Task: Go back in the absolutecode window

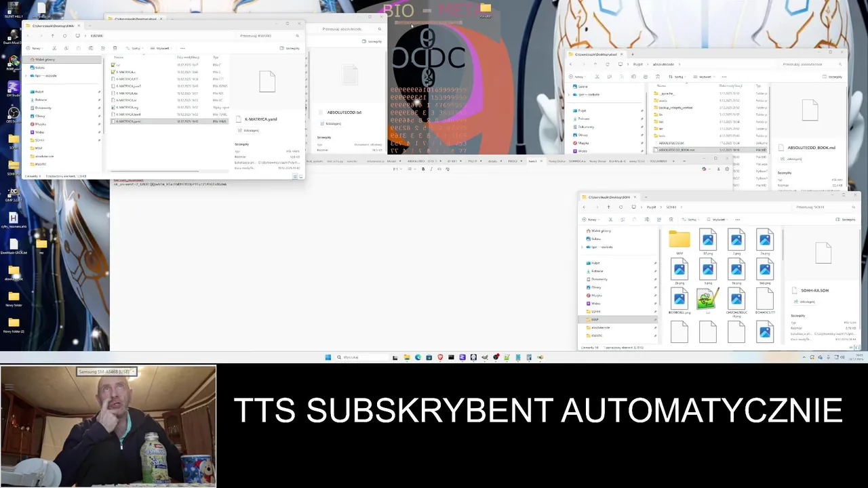Action: point(571,64)
